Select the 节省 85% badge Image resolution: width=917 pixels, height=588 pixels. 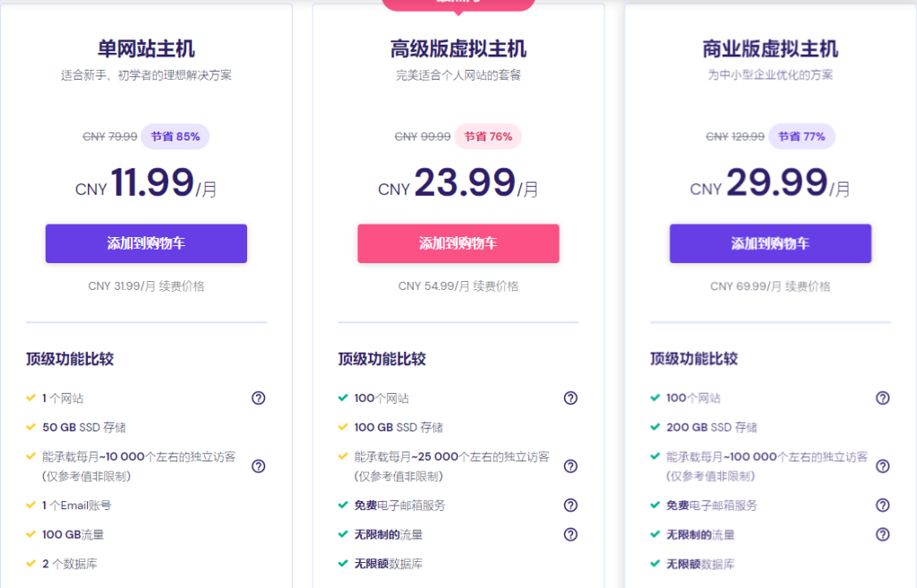pos(175,136)
